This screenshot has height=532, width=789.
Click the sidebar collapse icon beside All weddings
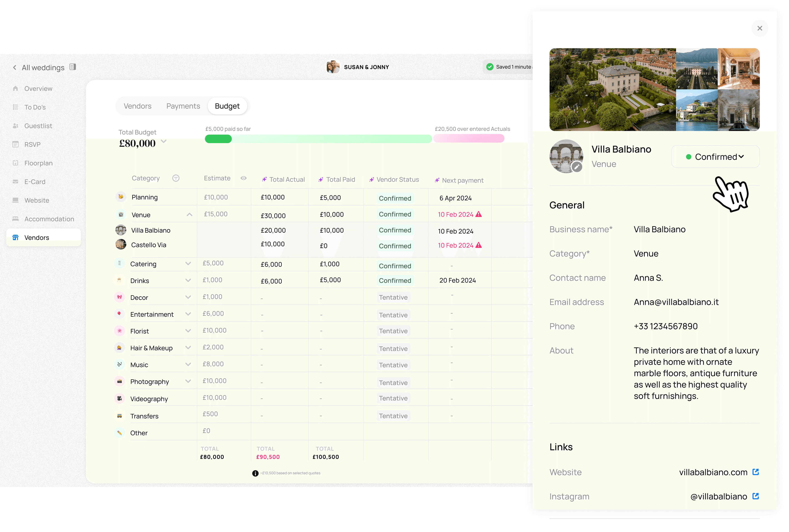73,67
